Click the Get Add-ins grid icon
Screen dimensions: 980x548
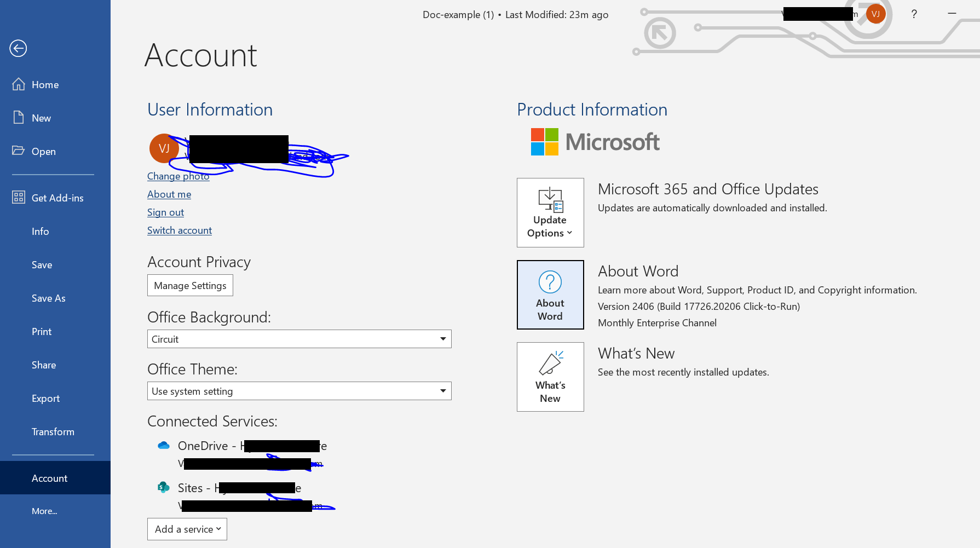coord(19,198)
